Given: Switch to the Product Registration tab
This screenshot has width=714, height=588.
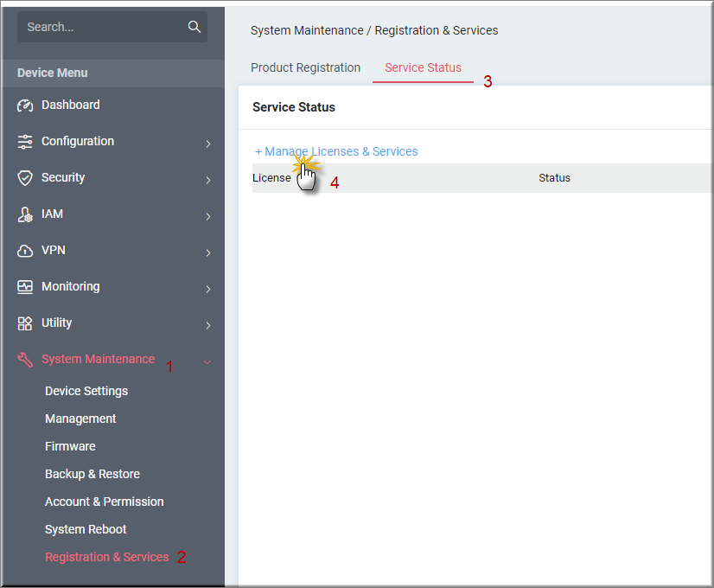Looking at the screenshot, I should pyautogui.click(x=305, y=67).
